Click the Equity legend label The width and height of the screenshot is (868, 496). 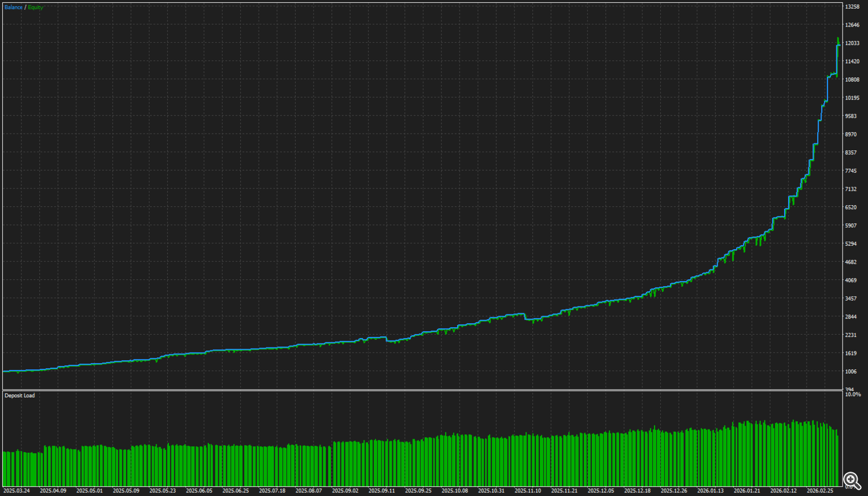click(35, 8)
